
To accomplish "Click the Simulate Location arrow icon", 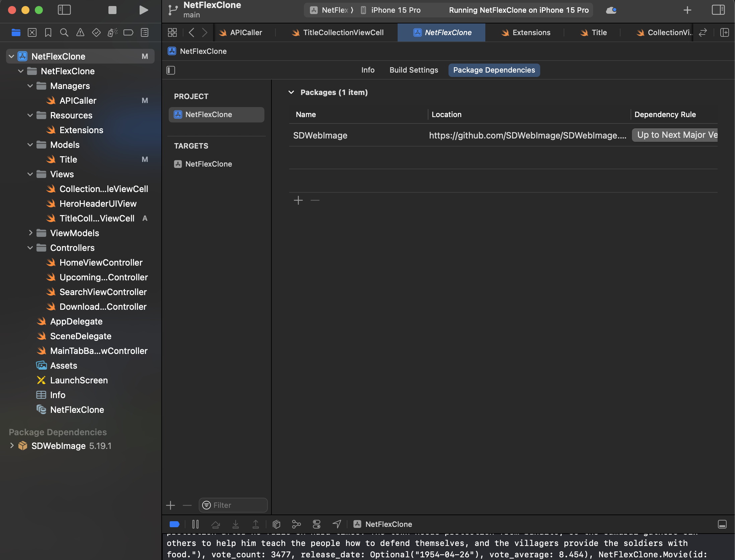I will [x=337, y=524].
